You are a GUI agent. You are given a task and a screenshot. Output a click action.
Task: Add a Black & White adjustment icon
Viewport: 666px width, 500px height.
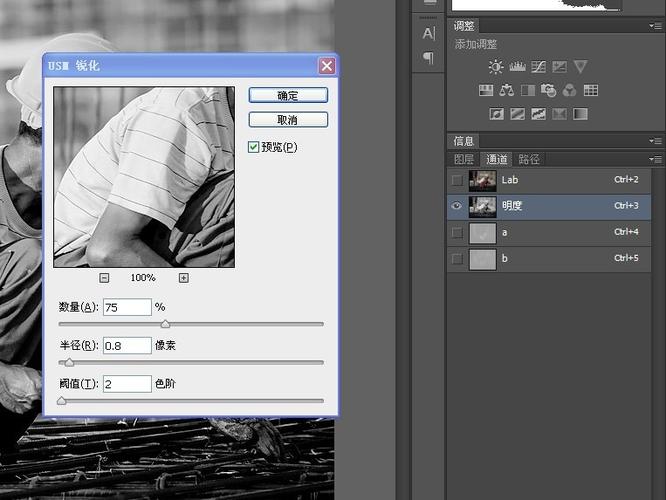pyautogui.click(x=528, y=90)
